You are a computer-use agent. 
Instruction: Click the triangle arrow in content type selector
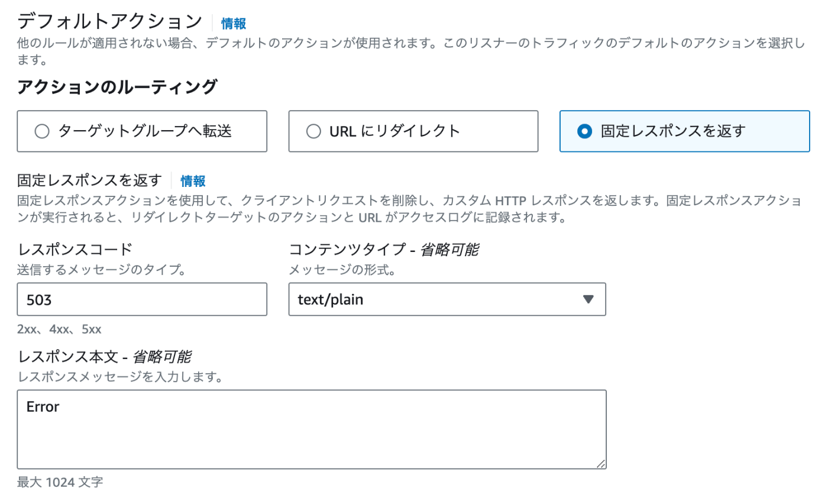click(x=588, y=299)
